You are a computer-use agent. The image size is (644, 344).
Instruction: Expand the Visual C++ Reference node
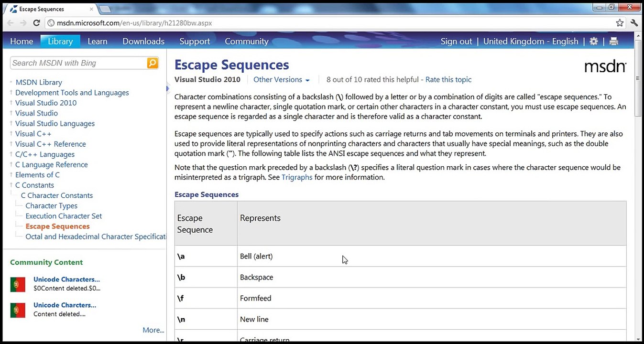(11, 144)
